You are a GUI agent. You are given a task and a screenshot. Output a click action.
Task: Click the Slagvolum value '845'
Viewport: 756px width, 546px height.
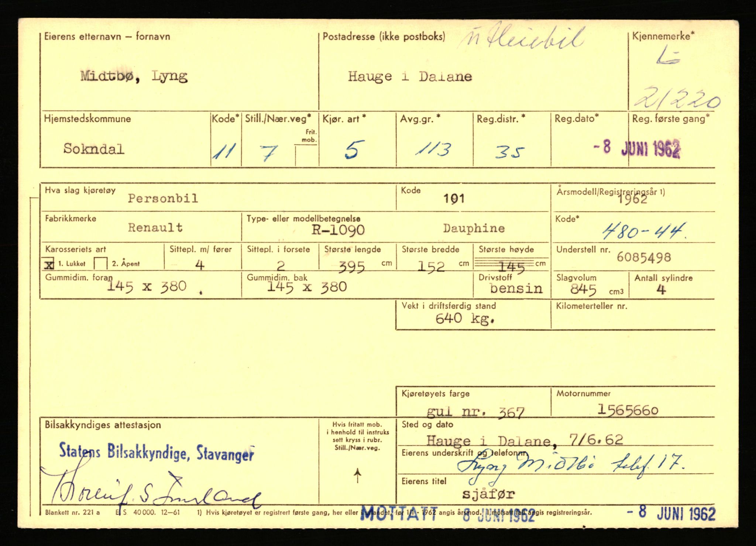coord(583,289)
